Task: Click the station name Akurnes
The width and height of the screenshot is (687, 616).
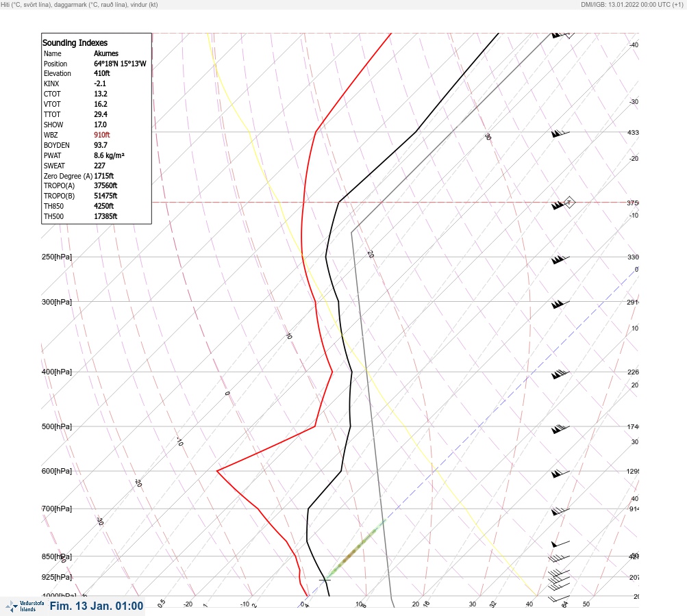Action: (106, 53)
